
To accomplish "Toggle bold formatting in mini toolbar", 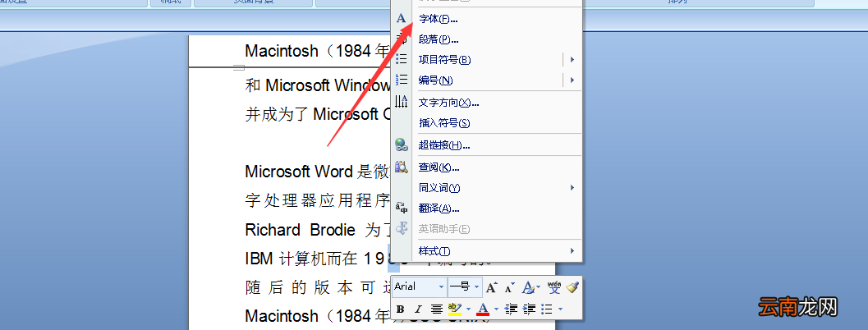I will click(x=400, y=309).
